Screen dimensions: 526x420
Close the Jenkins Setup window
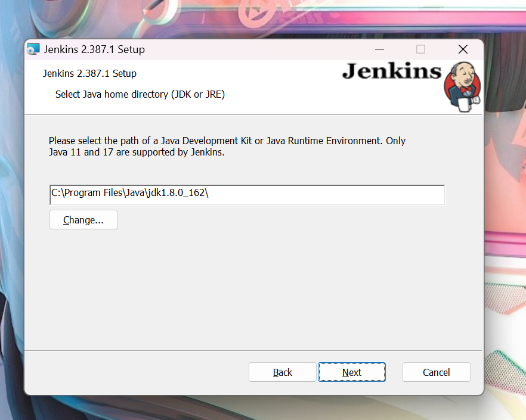(x=463, y=49)
